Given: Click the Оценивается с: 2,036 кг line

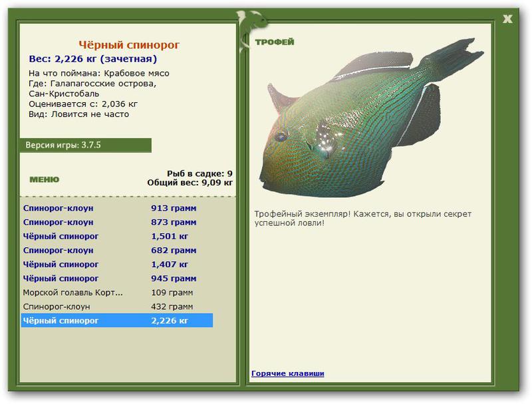Looking at the screenshot, I should coord(83,104).
